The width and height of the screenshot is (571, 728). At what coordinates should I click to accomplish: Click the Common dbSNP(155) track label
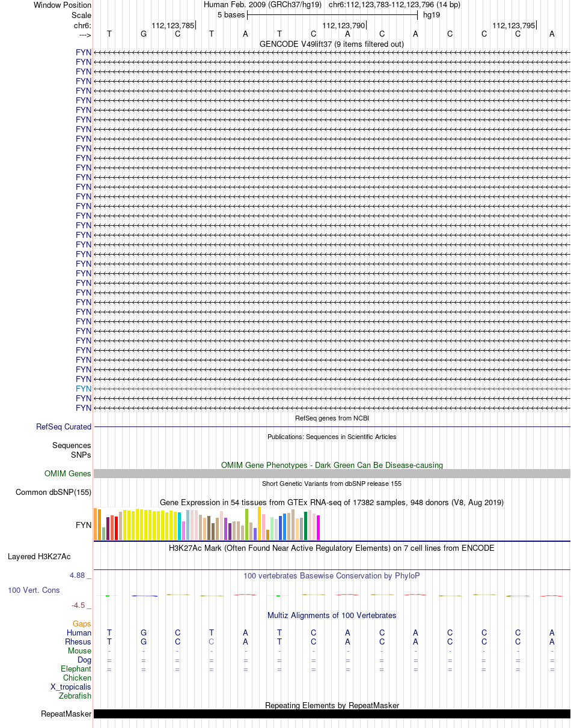53,493
